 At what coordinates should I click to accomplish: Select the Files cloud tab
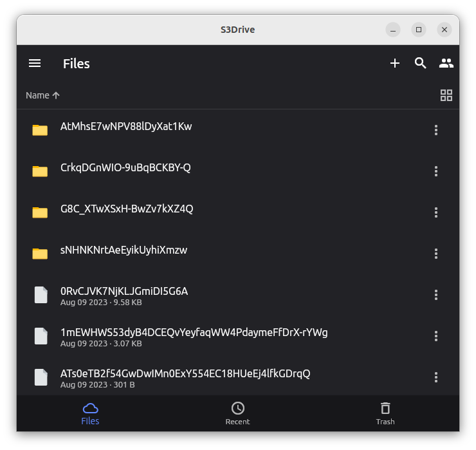tap(90, 413)
